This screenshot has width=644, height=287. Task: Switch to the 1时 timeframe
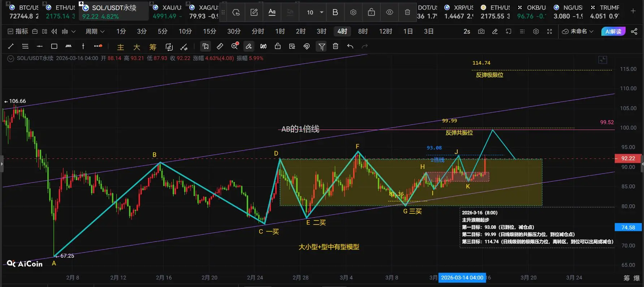[280, 31]
